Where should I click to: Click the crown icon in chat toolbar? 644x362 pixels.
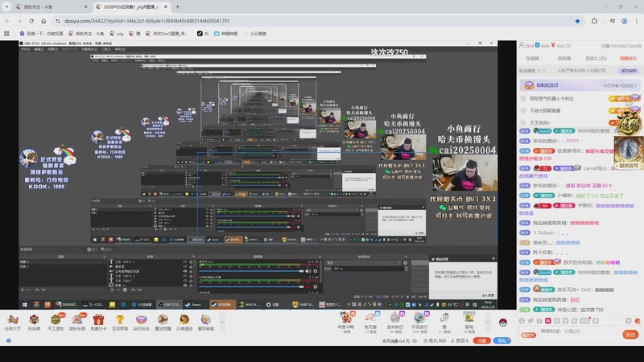click(539, 320)
